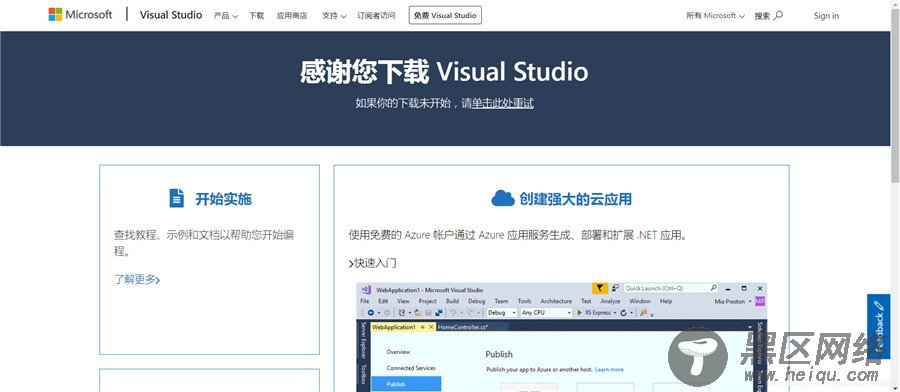Image resolution: width=900 pixels, height=392 pixels.
Task: Open the Project menu in the IDE
Action: click(x=428, y=301)
